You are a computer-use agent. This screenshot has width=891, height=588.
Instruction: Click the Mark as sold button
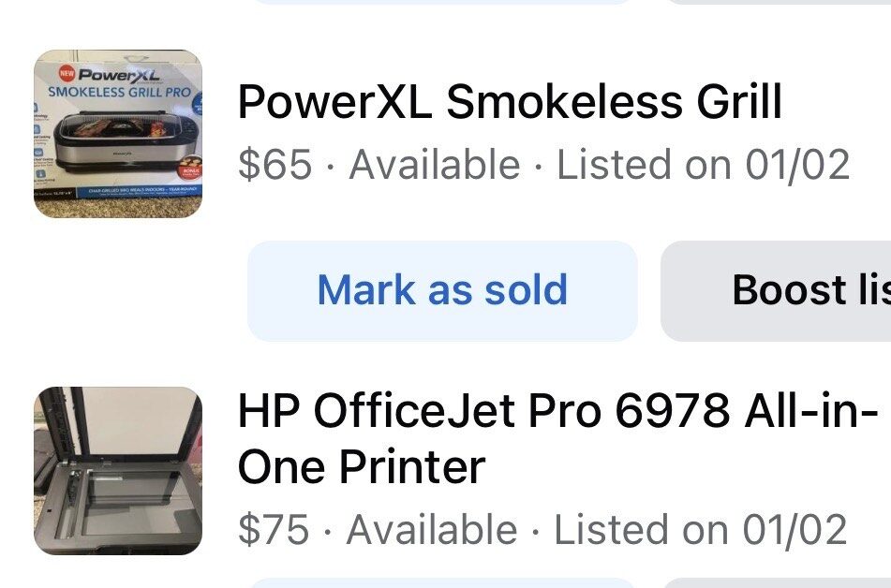pyautogui.click(x=442, y=290)
